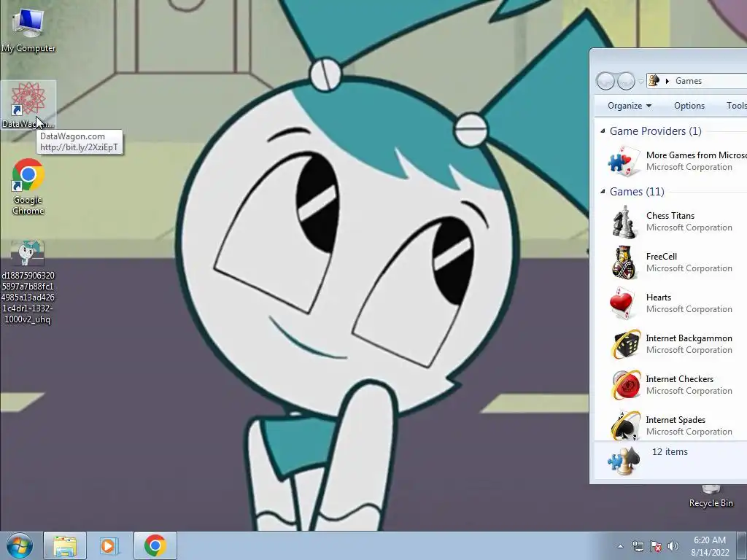
Task: Click the Internet Checkers name text
Action: [x=679, y=379]
